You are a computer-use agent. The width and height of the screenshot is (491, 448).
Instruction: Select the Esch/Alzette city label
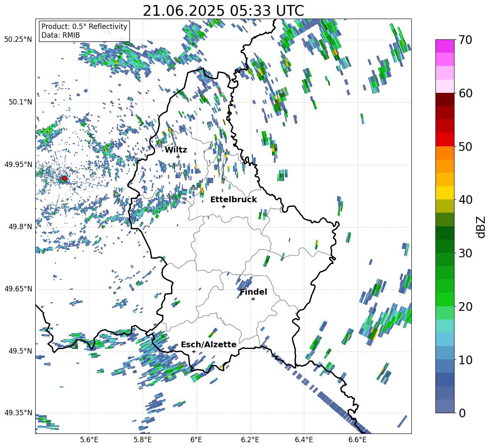209,344
